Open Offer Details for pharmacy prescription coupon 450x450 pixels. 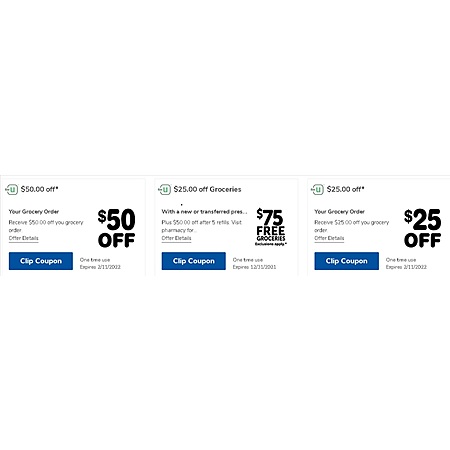pyautogui.click(x=177, y=238)
